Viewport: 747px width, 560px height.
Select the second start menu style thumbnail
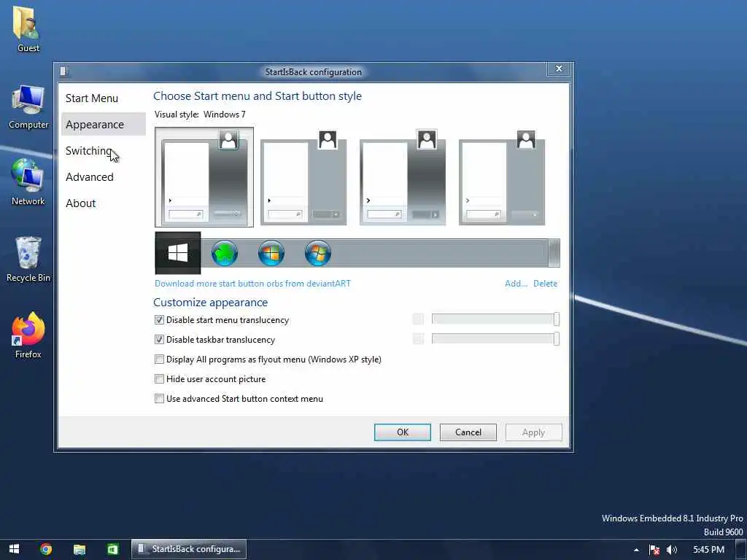click(x=303, y=178)
